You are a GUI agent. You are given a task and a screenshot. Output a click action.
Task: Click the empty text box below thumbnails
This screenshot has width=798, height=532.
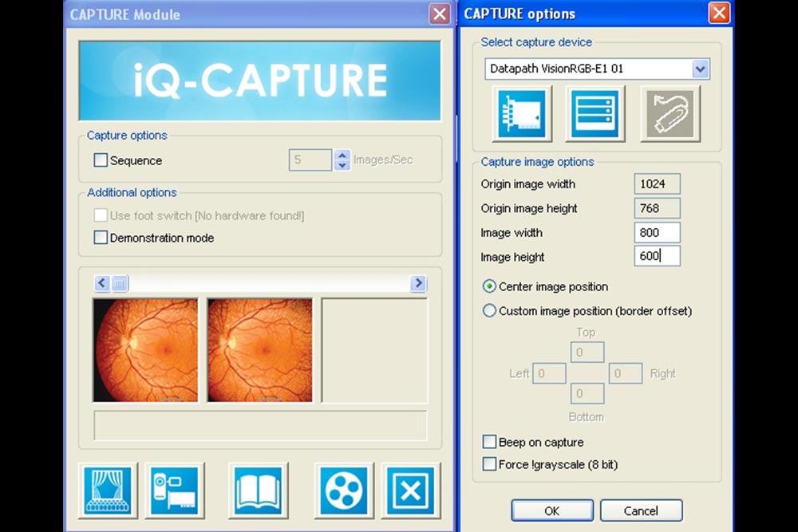261,425
